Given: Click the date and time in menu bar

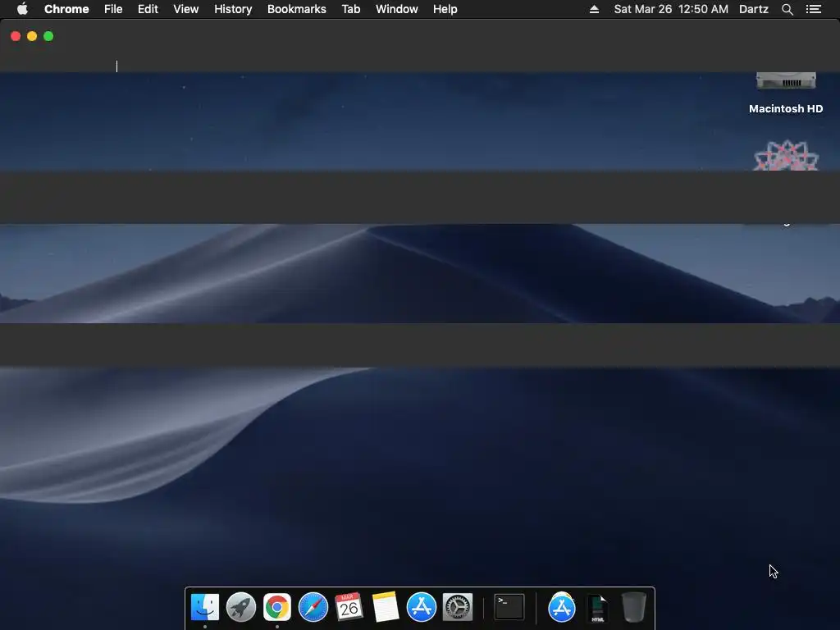Looking at the screenshot, I should [671, 9].
